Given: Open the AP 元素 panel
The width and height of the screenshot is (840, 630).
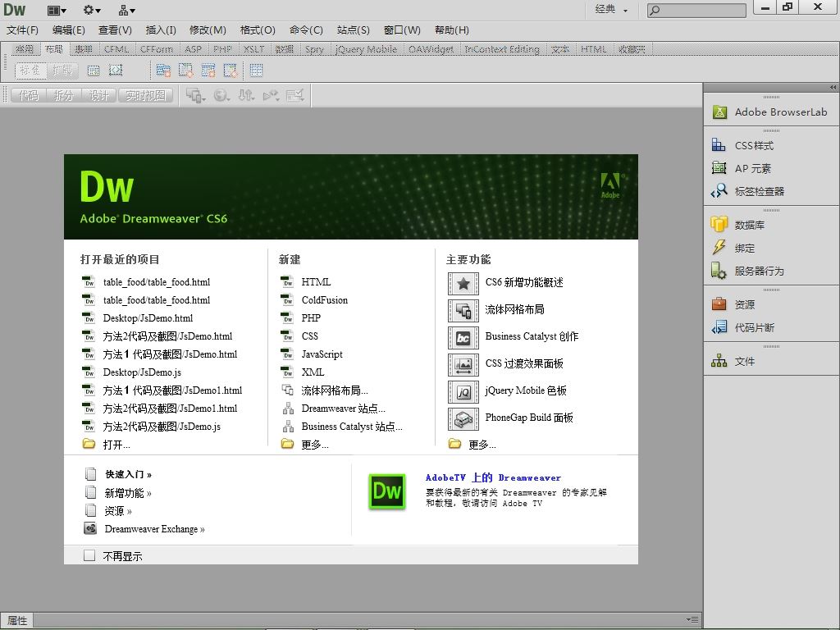Looking at the screenshot, I should [x=742, y=168].
